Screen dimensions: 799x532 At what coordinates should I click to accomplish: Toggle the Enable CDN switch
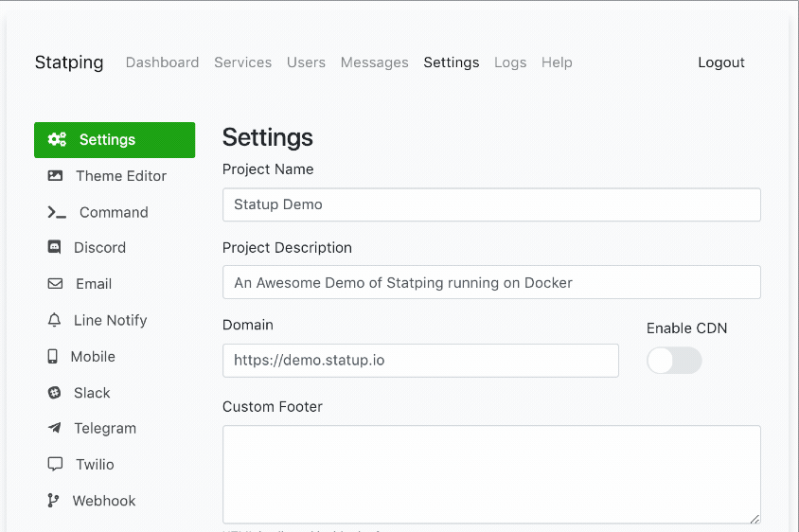[674, 361]
